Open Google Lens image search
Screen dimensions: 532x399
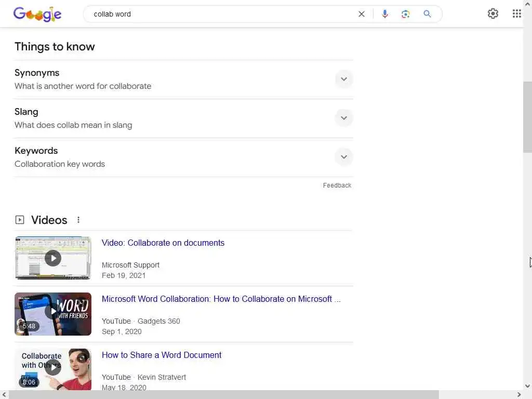coord(405,14)
